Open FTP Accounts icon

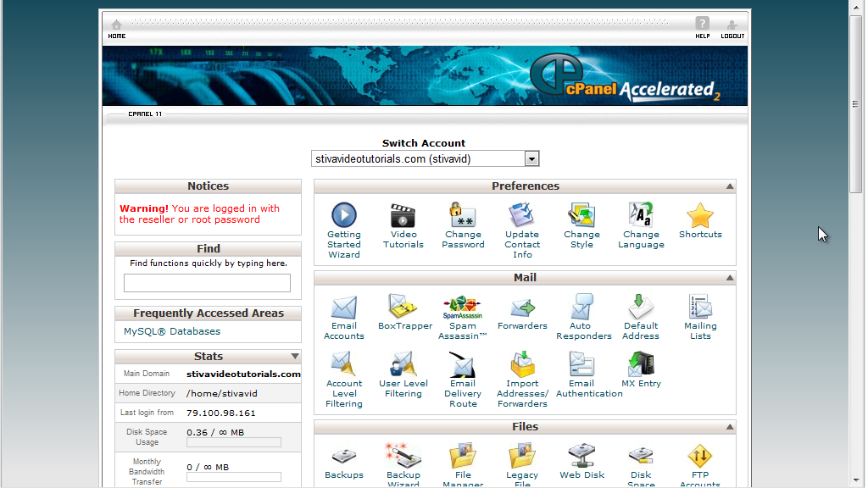(699, 456)
